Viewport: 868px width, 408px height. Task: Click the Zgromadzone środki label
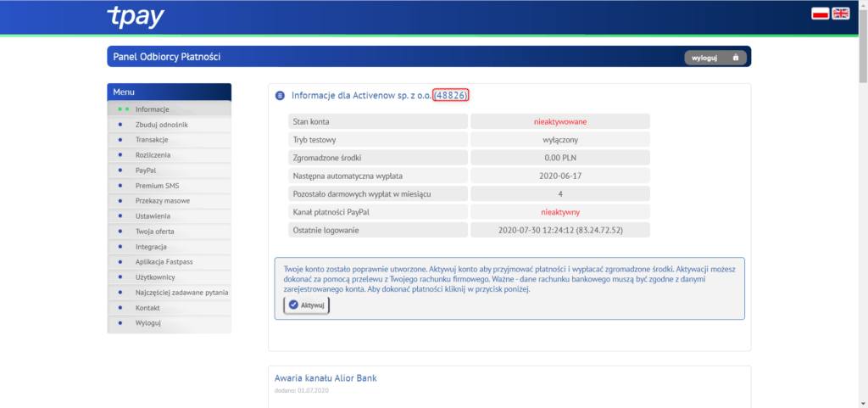point(327,158)
